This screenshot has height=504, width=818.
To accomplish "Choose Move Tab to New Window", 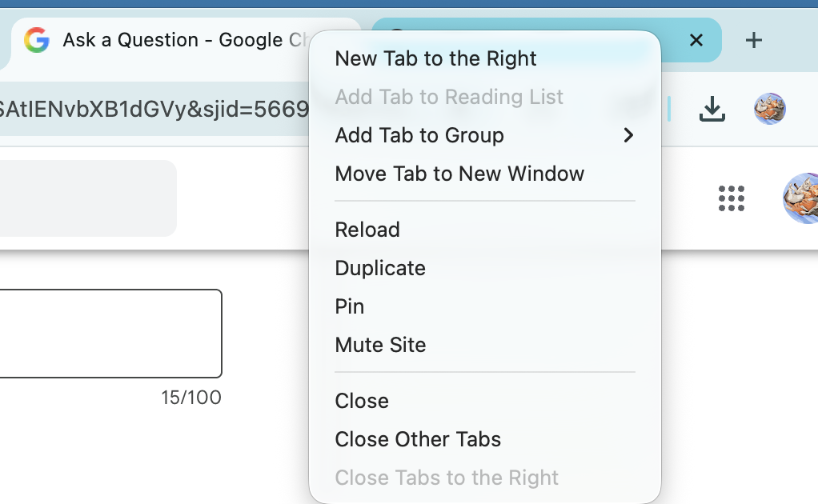I will 459,174.
